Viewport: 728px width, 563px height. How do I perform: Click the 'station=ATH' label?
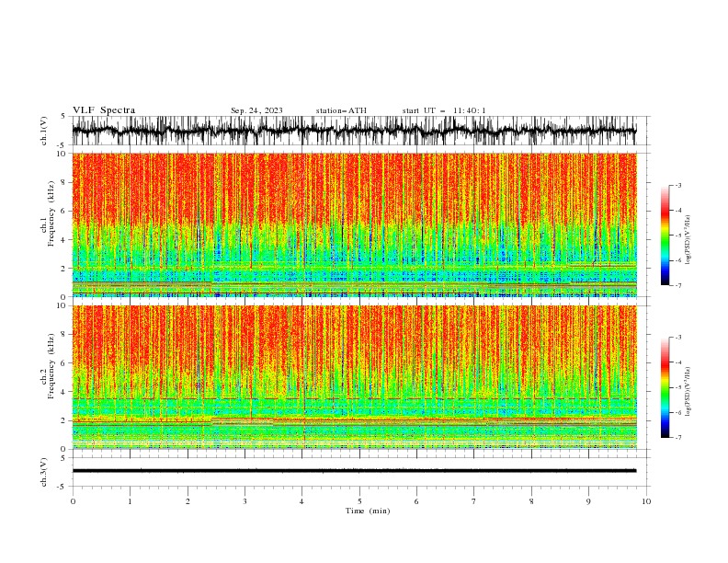pyautogui.click(x=341, y=110)
